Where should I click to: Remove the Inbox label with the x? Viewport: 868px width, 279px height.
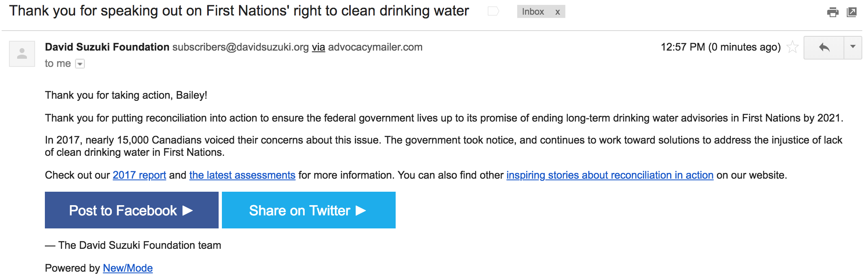pyautogui.click(x=558, y=12)
